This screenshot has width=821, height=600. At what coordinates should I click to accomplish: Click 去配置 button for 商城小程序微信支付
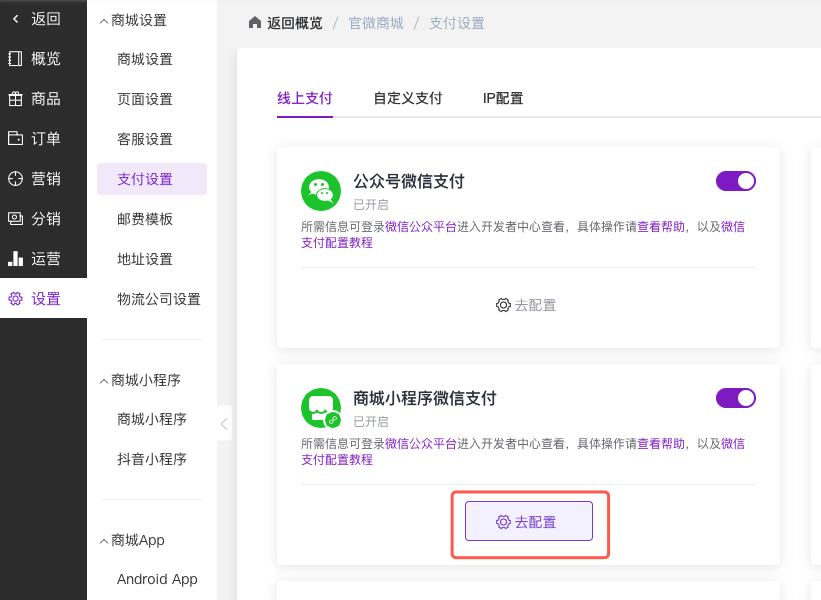(x=528, y=521)
